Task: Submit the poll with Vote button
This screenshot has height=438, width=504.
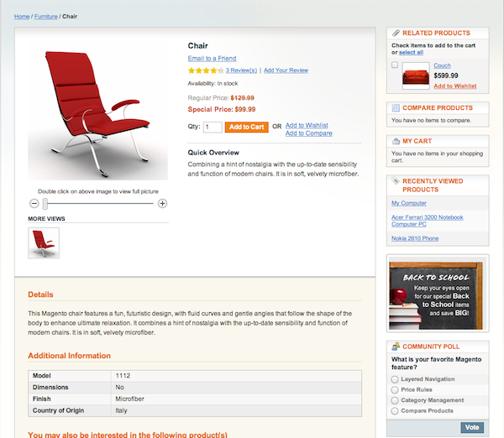Action: tap(472, 427)
